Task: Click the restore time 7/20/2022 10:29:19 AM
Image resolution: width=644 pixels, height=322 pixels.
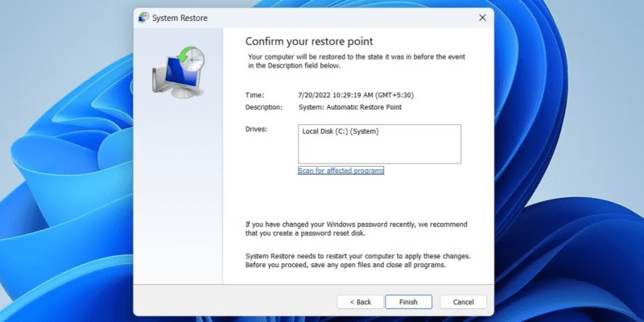Action: click(x=356, y=95)
